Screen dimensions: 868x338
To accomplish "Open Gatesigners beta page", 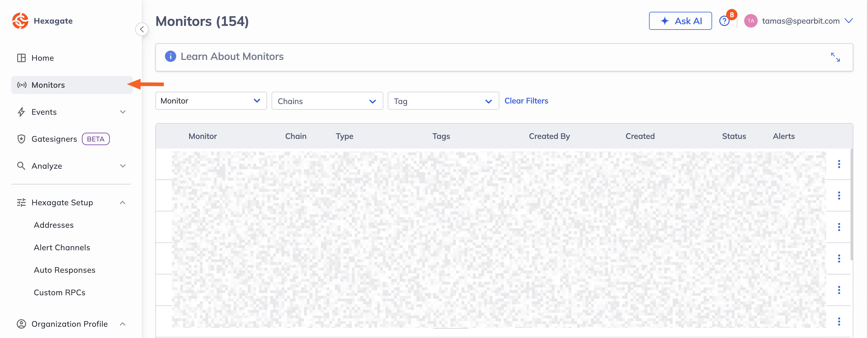I will [x=54, y=139].
